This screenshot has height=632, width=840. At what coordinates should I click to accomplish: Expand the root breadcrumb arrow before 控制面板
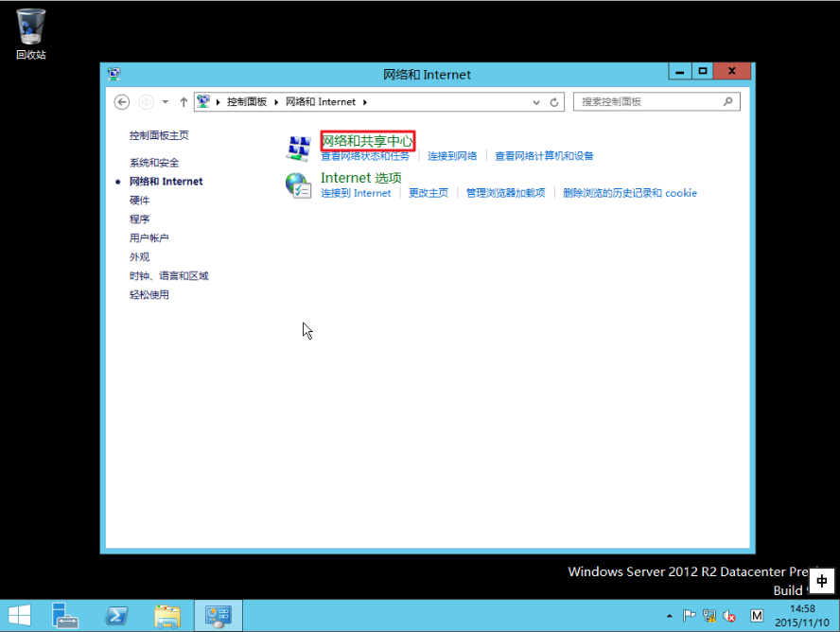pyautogui.click(x=218, y=102)
